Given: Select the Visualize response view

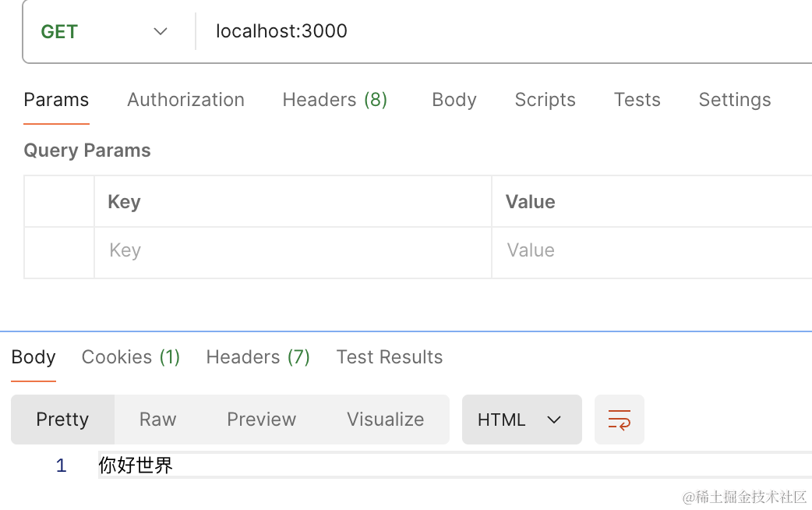Looking at the screenshot, I should coord(385,420).
